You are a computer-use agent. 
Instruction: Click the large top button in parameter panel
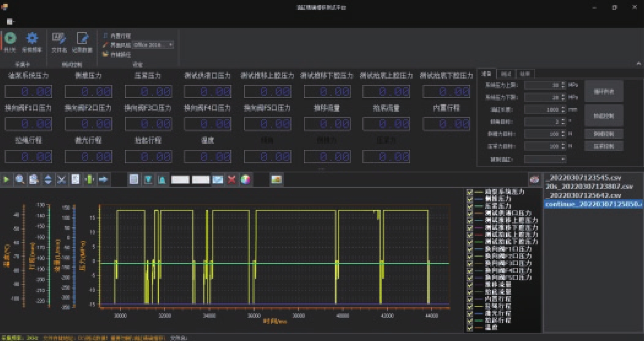tap(604, 91)
